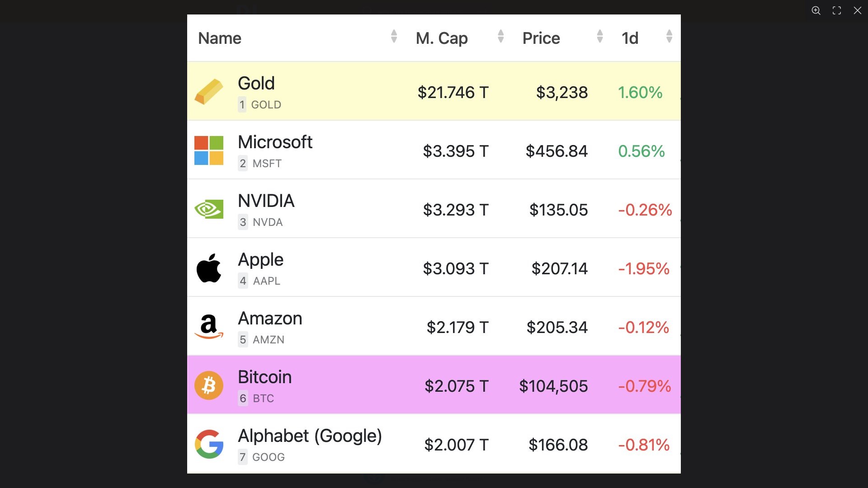868x488 pixels.
Task: Open the Alphabet (Google) asset link
Action: click(x=310, y=436)
